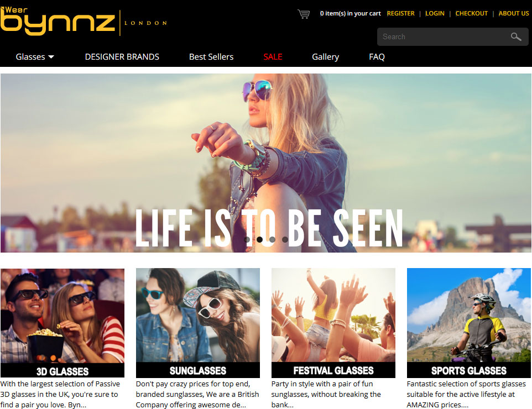Click the shopping cart icon
532x409 pixels.
point(303,14)
